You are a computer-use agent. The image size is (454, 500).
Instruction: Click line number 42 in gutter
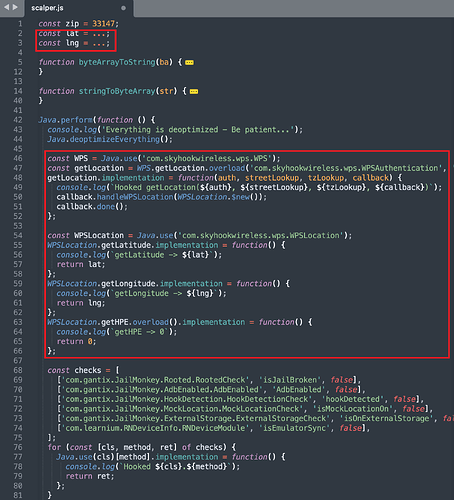point(18,120)
